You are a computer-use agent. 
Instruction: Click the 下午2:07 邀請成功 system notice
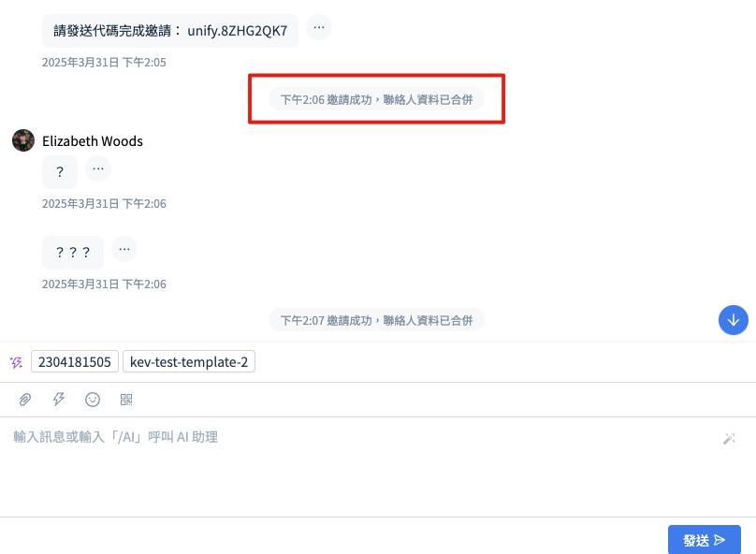coord(376,320)
